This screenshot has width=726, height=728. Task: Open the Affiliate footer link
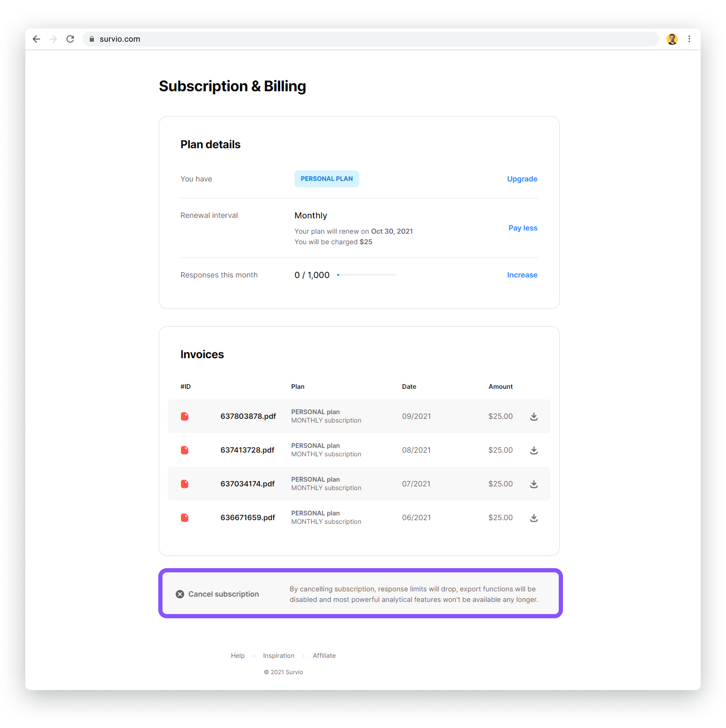click(324, 656)
